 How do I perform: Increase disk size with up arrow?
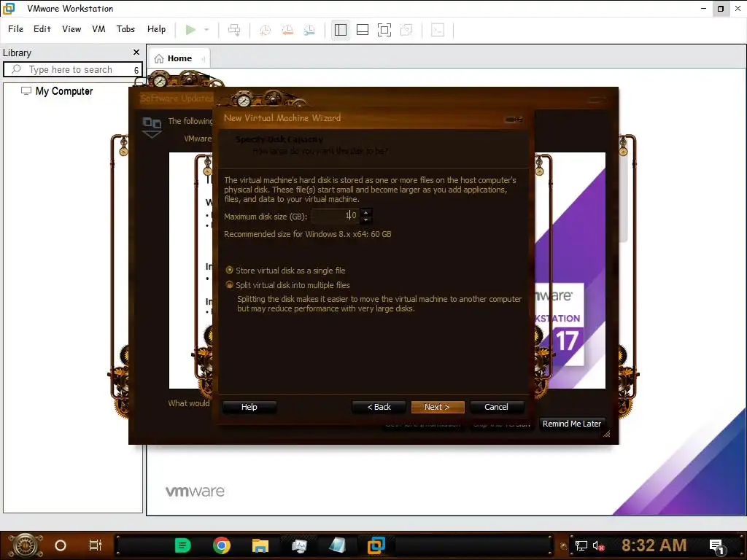tap(366, 212)
